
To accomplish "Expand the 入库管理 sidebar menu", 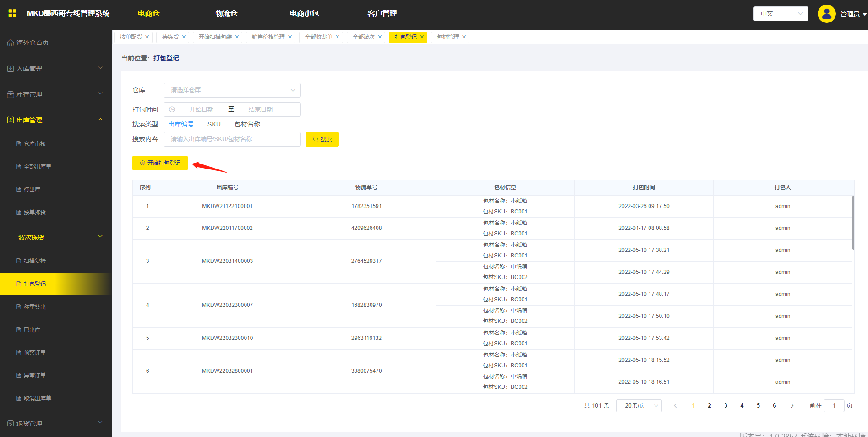I will point(55,69).
